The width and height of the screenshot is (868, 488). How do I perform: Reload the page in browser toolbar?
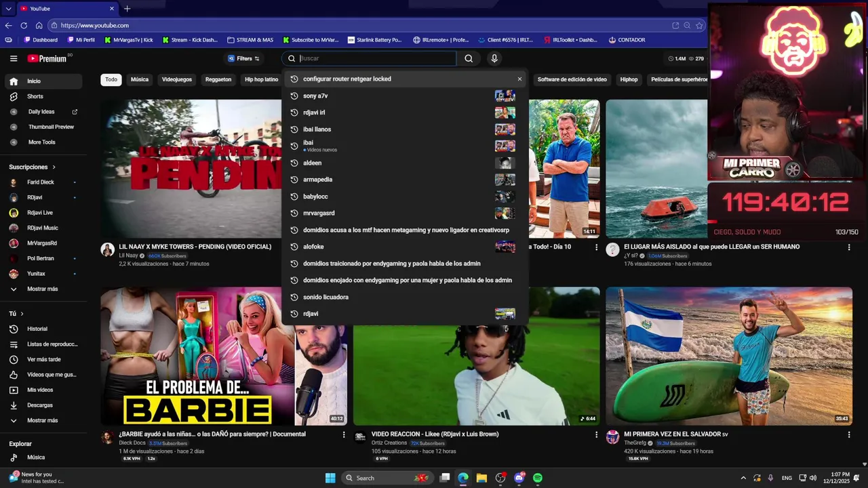click(x=24, y=26)
